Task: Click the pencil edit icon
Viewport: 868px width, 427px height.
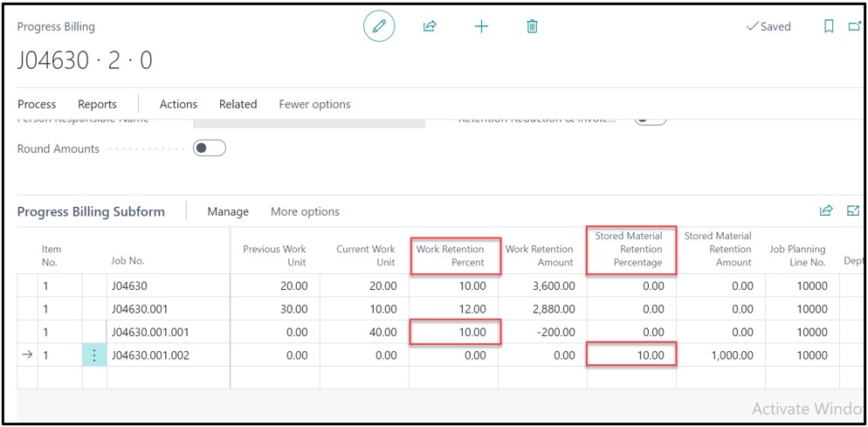Action: click(x=379, y=26)
